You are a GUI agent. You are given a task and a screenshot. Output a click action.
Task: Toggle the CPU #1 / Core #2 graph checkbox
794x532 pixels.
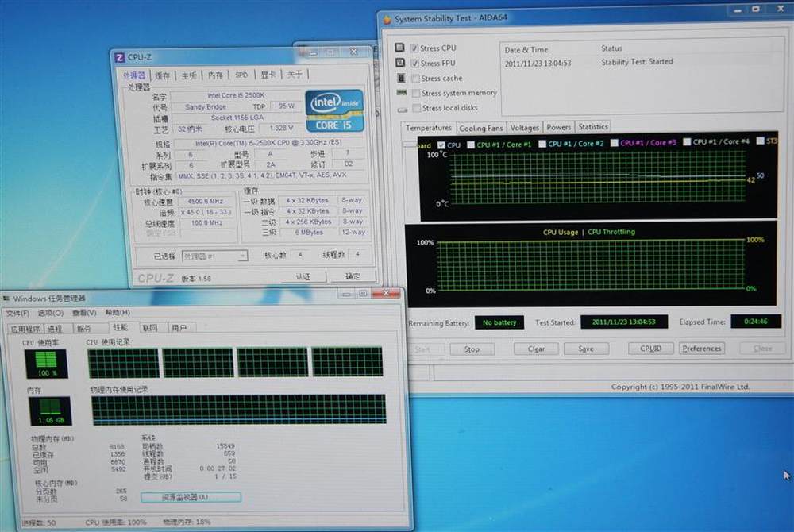pos(542,144)
